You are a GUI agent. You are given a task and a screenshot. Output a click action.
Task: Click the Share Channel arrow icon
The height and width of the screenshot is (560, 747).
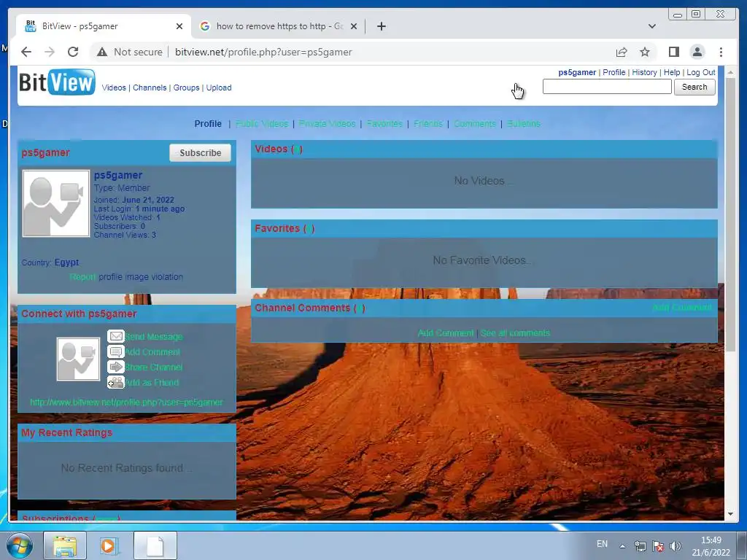(x=116, y=367)
